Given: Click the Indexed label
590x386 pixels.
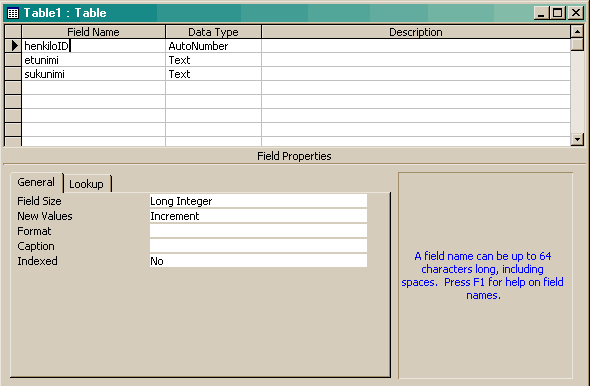Looking at the screenshot, I should coord(37,261).
